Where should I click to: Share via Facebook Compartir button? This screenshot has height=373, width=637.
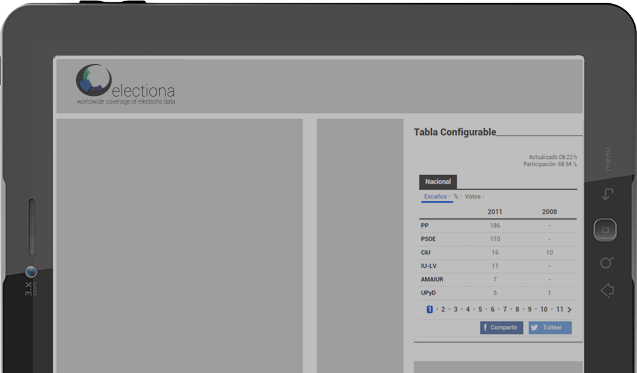(501, 327)
